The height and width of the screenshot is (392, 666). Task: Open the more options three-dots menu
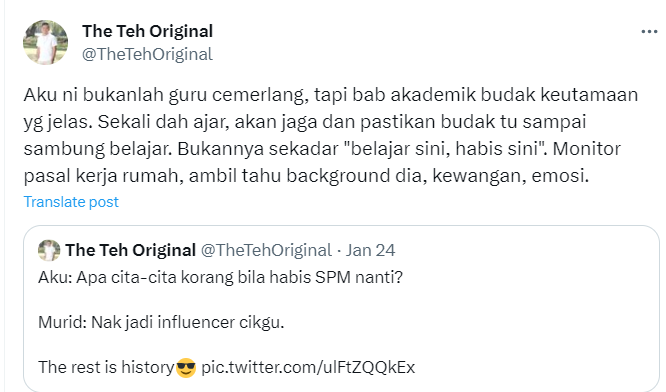point(649,32)
